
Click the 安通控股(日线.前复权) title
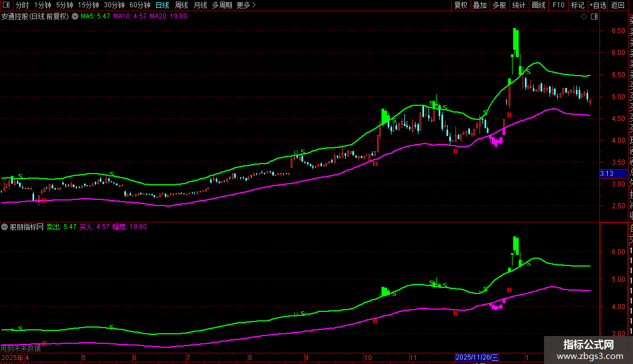(x=35, y=16)
